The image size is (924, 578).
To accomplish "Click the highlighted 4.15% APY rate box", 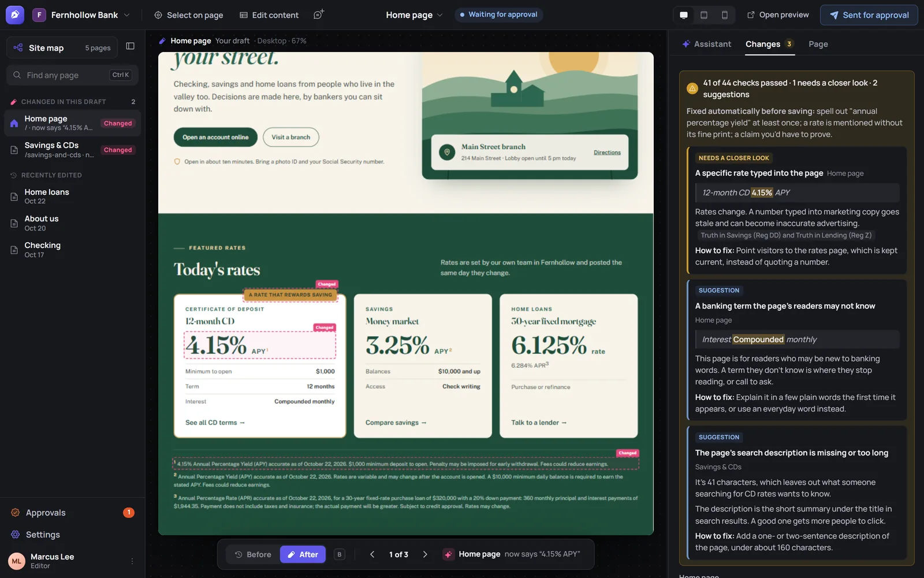I will (260, 345).
